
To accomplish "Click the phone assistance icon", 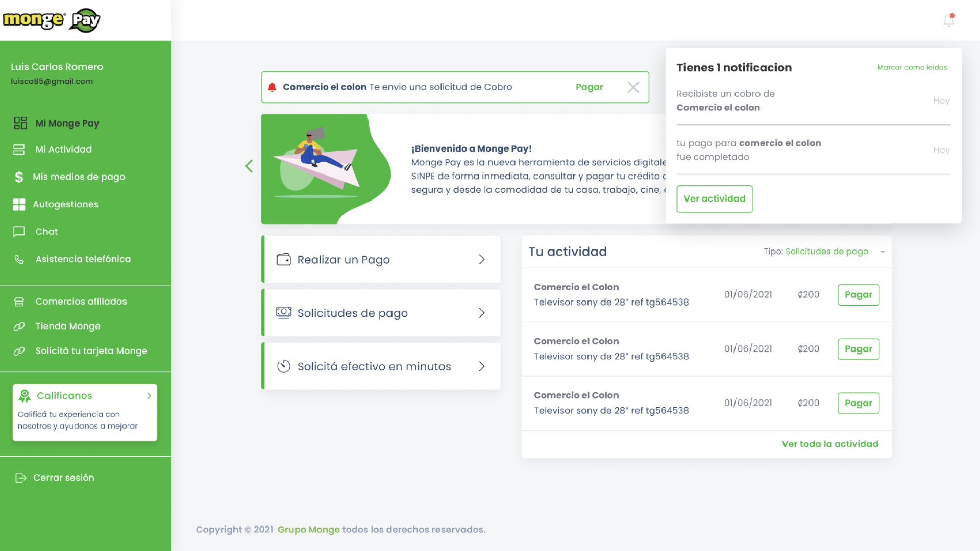I will pos(19,259).
